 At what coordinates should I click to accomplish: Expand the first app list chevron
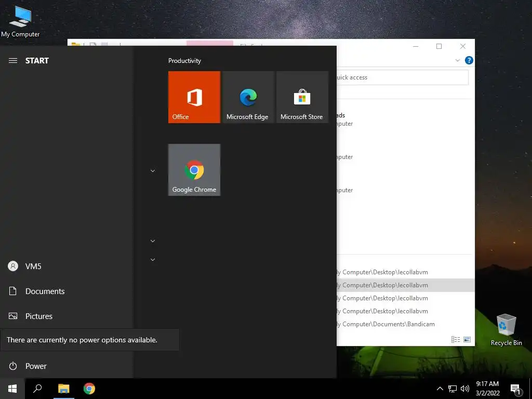tap(153, 170)
